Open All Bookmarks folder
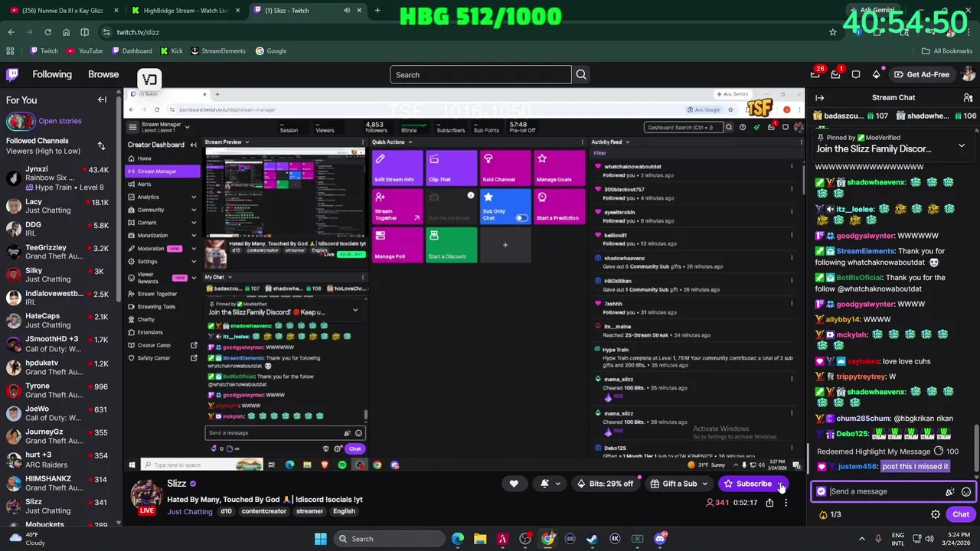 947,51
